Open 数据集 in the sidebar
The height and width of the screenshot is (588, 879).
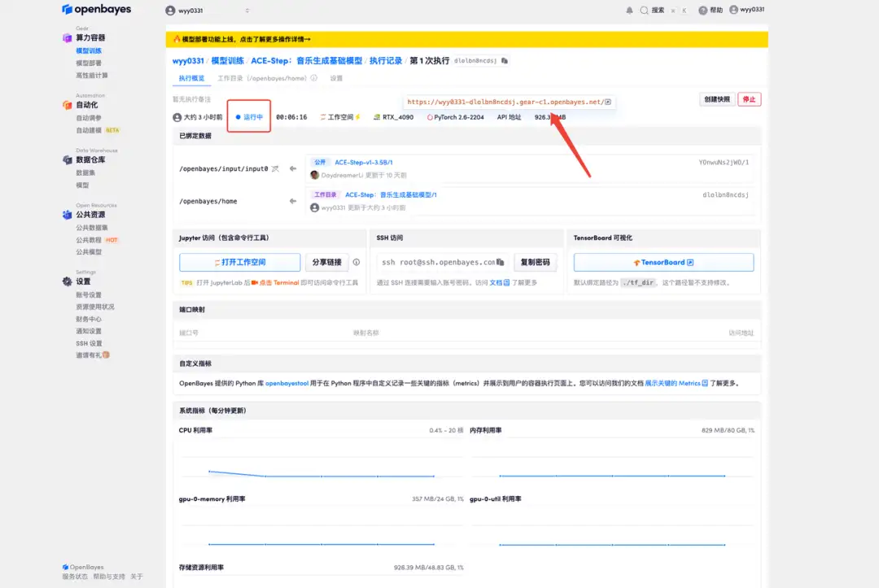click(x=85, y=173)
